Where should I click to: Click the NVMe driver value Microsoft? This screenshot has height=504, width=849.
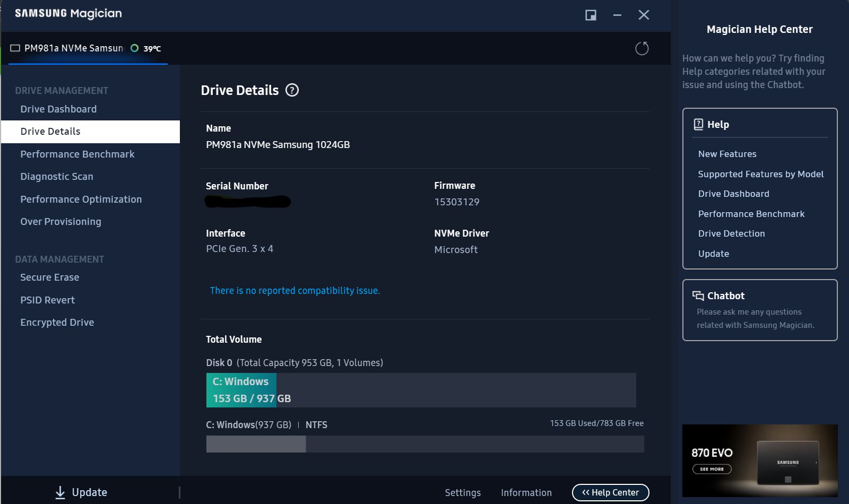click(456, 250)
